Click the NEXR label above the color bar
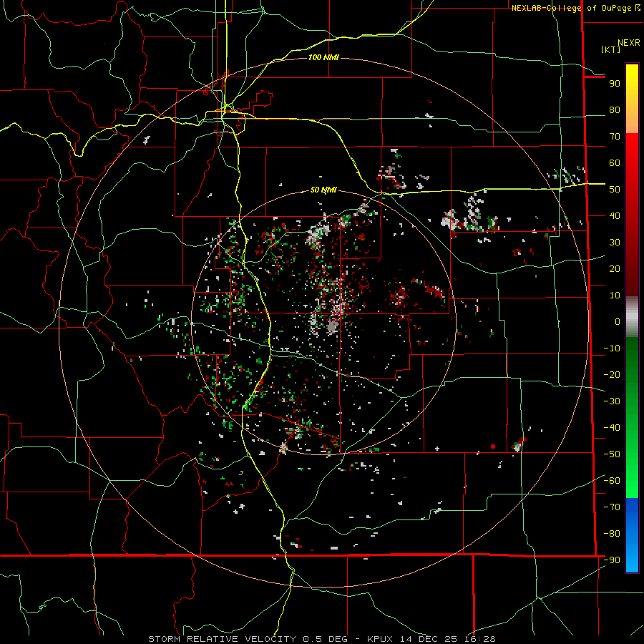The height and width of the screenshot is (644, 644). [x=629, y=43]
